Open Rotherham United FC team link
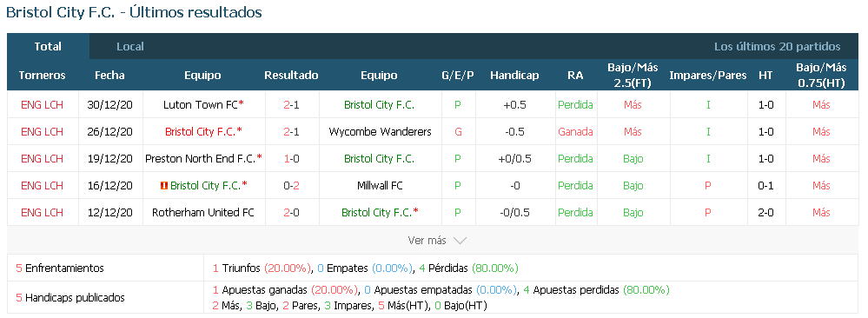The width and height of the screenshot is (868, 318). pos(203,212)
